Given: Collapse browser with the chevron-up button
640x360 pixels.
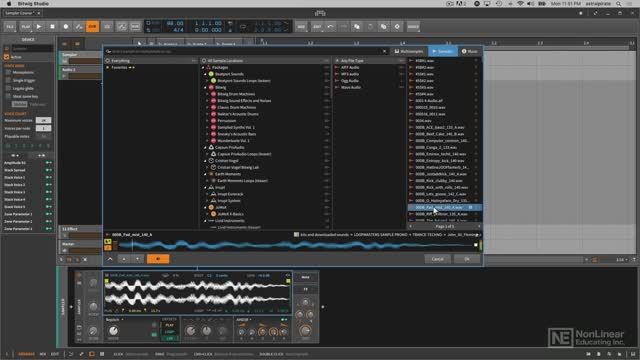Looking at the screenshot, I should pyautogui.click(x=110, y=259).
